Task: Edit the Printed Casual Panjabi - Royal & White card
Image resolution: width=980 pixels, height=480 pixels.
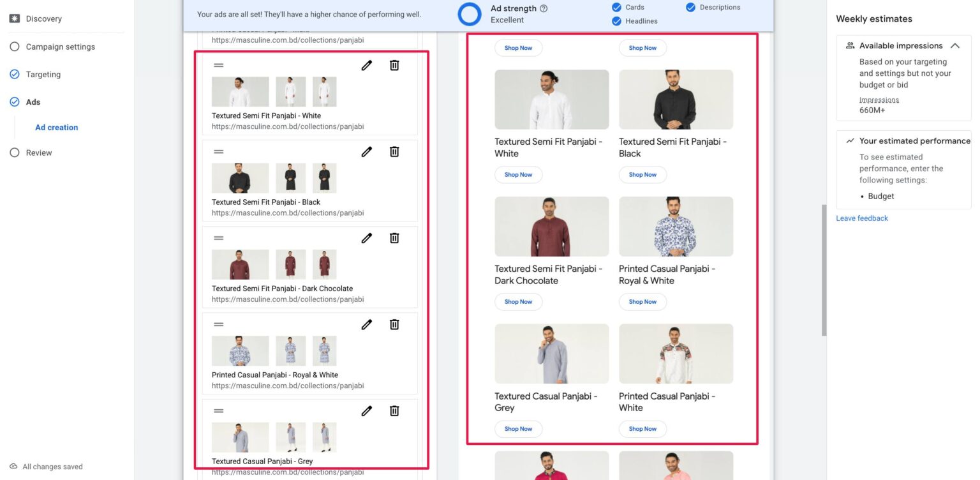Action: [366, 324]
